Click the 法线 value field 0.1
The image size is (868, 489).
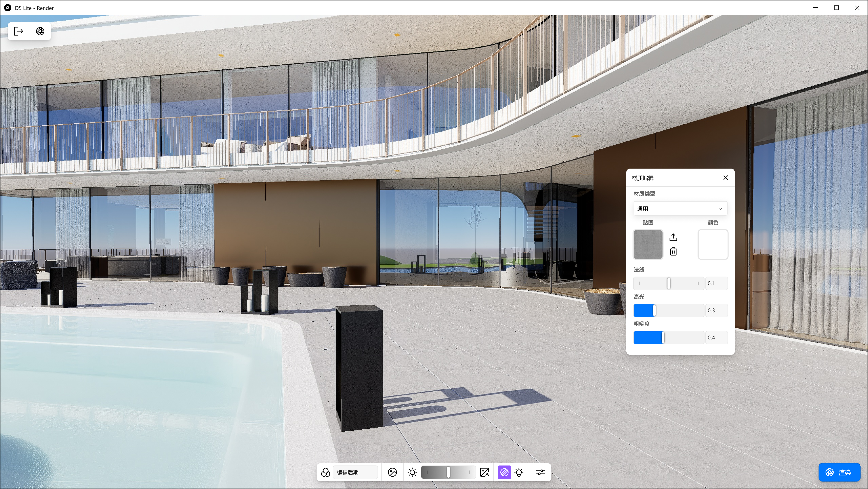coord(716,283)
